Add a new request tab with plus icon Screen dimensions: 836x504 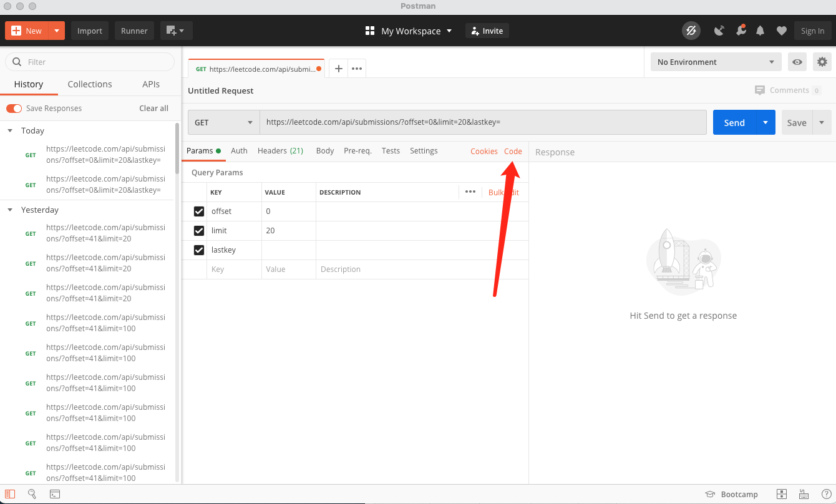point(339,69)
